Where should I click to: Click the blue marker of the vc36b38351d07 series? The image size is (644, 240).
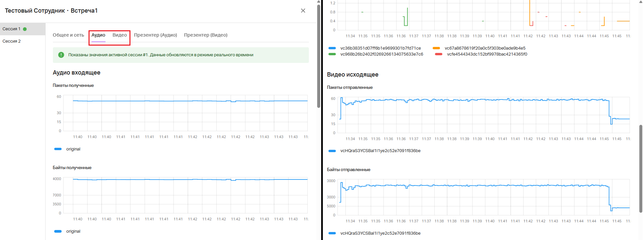point(332,48)
